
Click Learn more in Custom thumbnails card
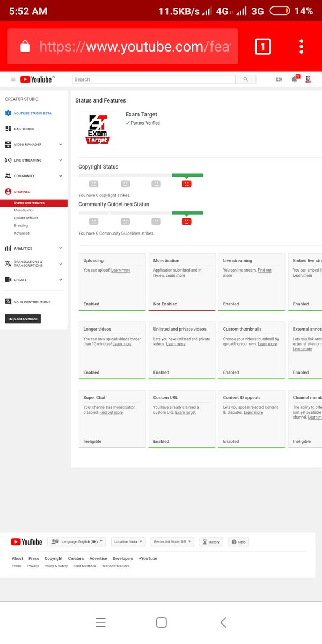(x=267, y=343)
